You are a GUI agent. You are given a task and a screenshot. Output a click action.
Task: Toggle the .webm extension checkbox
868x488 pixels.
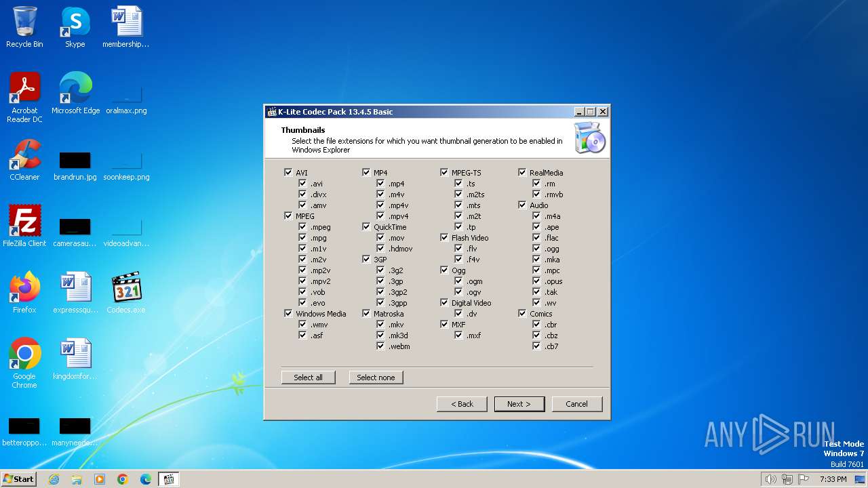[x=380, y=346]
